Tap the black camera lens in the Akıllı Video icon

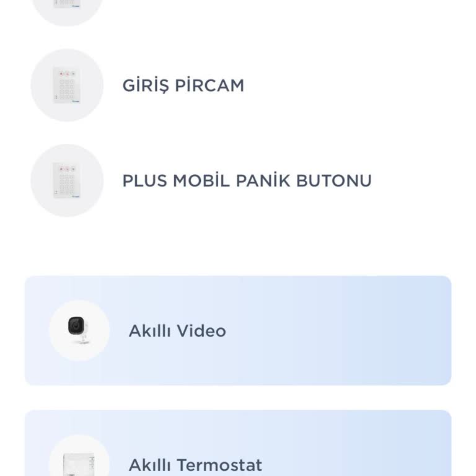coord(76,325)
